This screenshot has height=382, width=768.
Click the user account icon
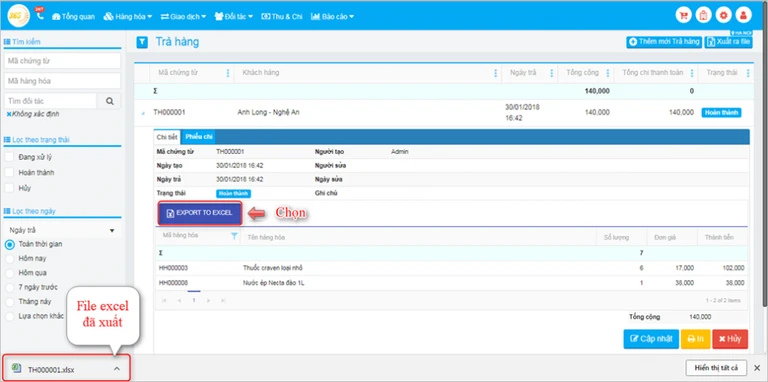click(x=743, y=16)
